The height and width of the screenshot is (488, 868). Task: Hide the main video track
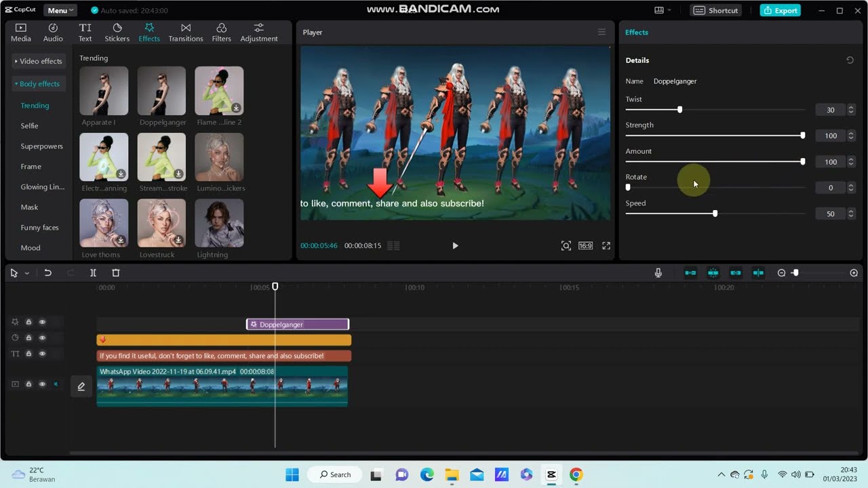click(42, 384)
